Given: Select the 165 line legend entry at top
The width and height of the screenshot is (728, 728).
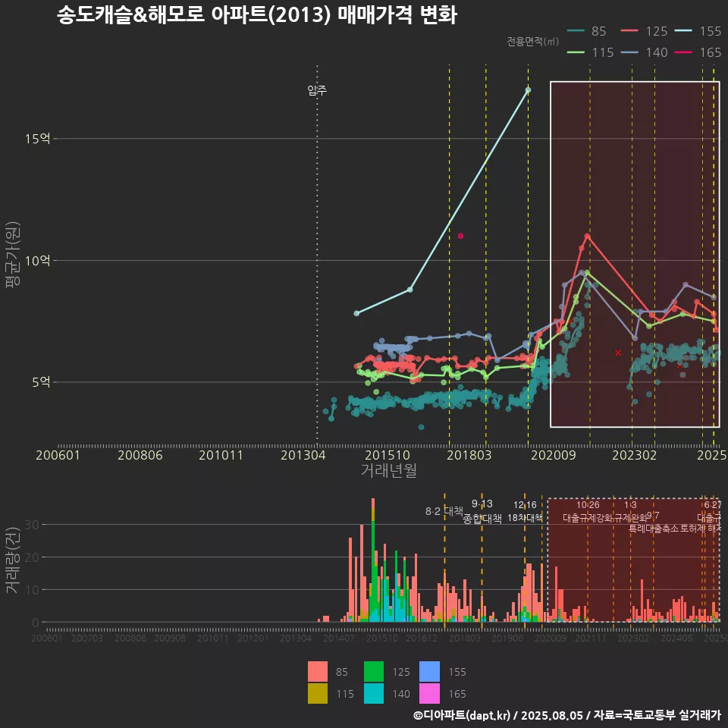Looking at the screenshot, I should click(698, 52).
